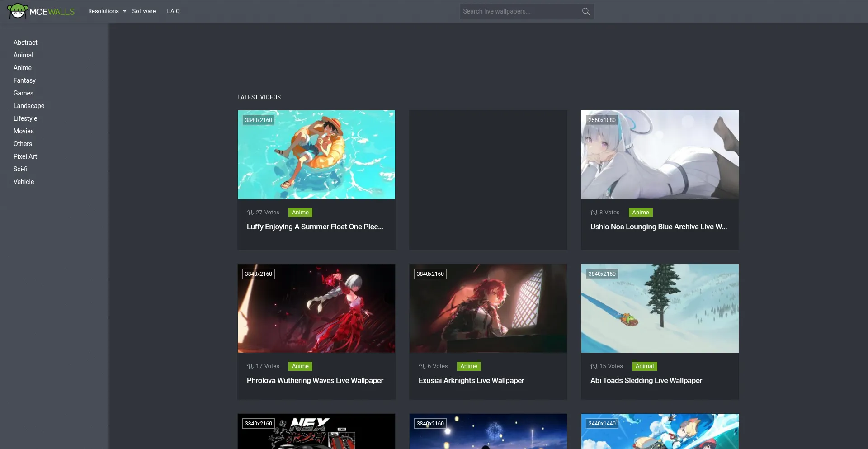Open title Abi Toads Sledding Live Wallpaper
Viewport: 868px width, 449px height.
click(646, 381)
